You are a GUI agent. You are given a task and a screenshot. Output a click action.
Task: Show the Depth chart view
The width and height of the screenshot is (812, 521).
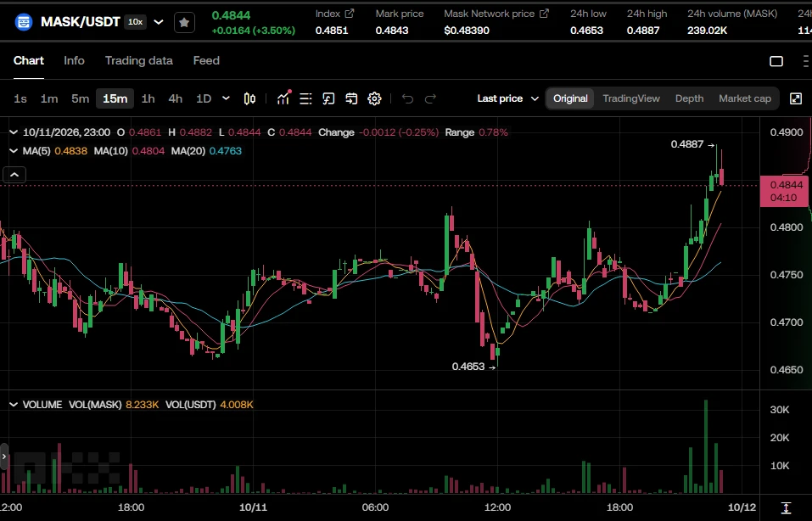pyautogui.click(x=689, y=98)
